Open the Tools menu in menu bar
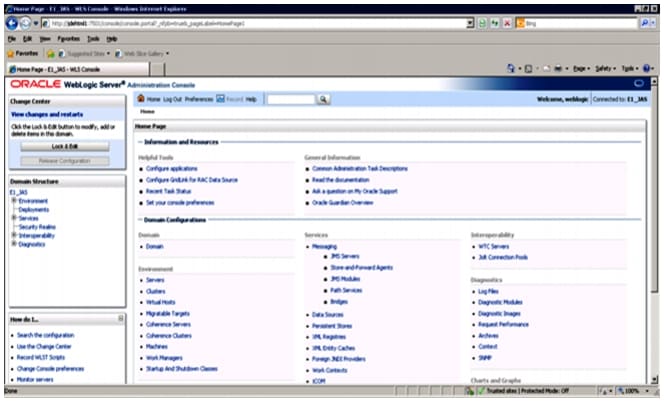 click(x=93, y=39)
